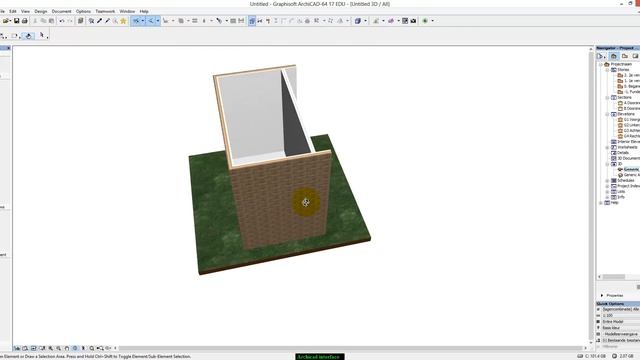
Task: Click the Save floppy disk icon
Action: tap(17, 21)
